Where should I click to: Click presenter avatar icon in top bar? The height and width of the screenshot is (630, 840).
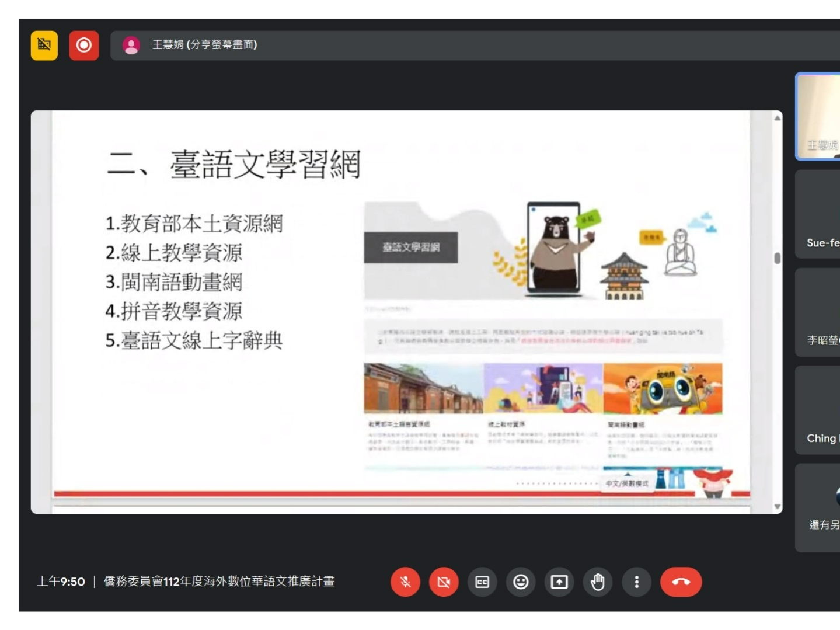point(131,46)
